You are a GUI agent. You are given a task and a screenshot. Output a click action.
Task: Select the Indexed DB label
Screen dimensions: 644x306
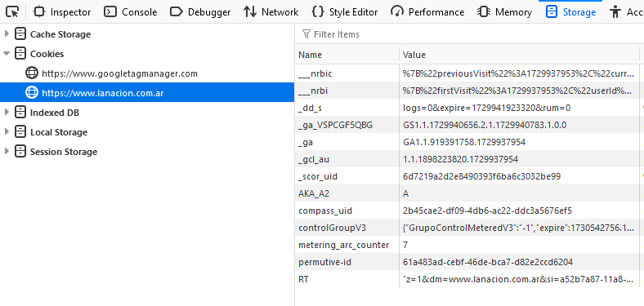pyautogui.click(x=55, y=113)
